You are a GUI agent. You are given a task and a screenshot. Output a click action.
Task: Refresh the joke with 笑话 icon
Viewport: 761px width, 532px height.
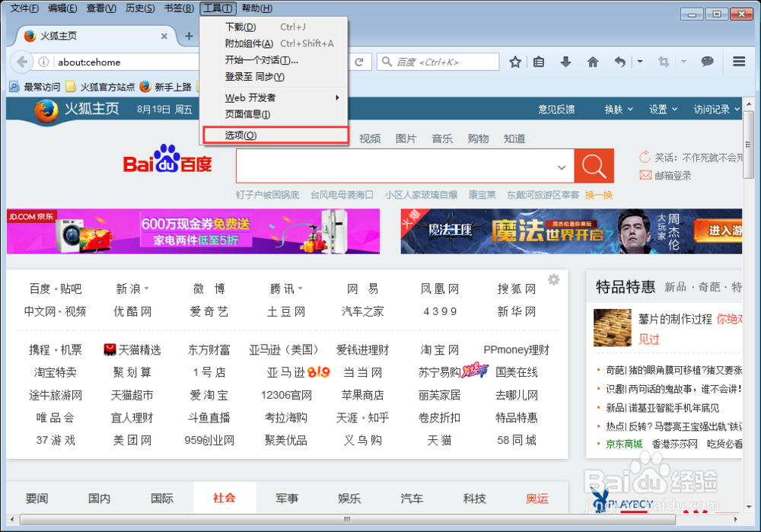[x=645, y=157]
